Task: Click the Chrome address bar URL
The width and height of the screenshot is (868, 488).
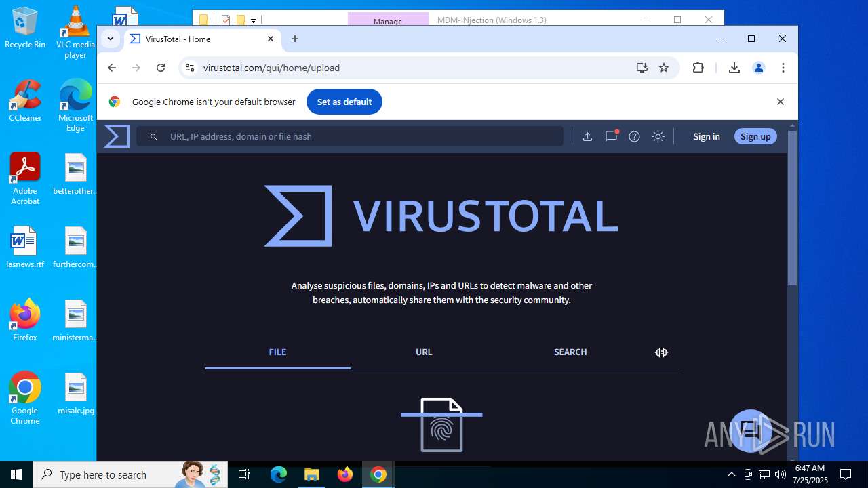Action: pos(271,68)
